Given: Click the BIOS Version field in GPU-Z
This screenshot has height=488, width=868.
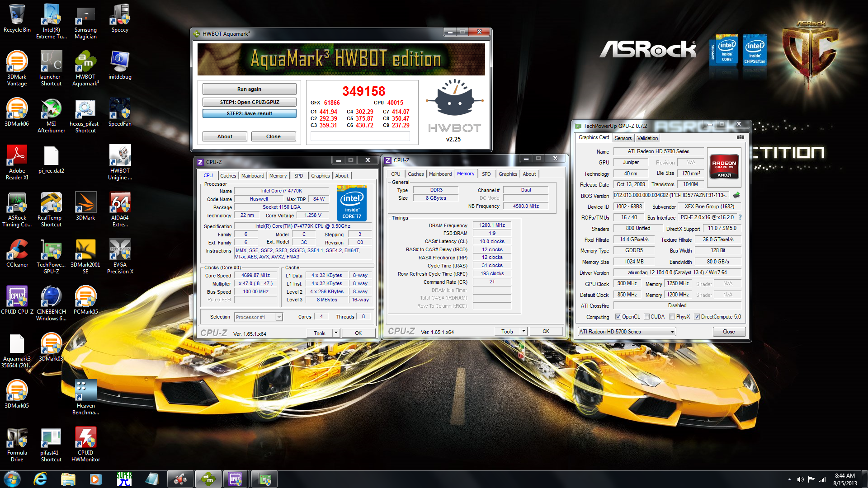Looking at the screenshot, I should tap(672, 195).
